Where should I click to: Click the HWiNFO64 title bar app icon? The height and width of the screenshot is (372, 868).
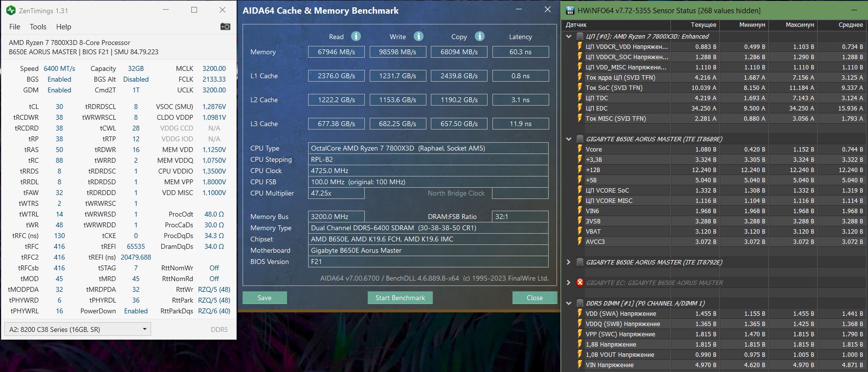point(570,10)
